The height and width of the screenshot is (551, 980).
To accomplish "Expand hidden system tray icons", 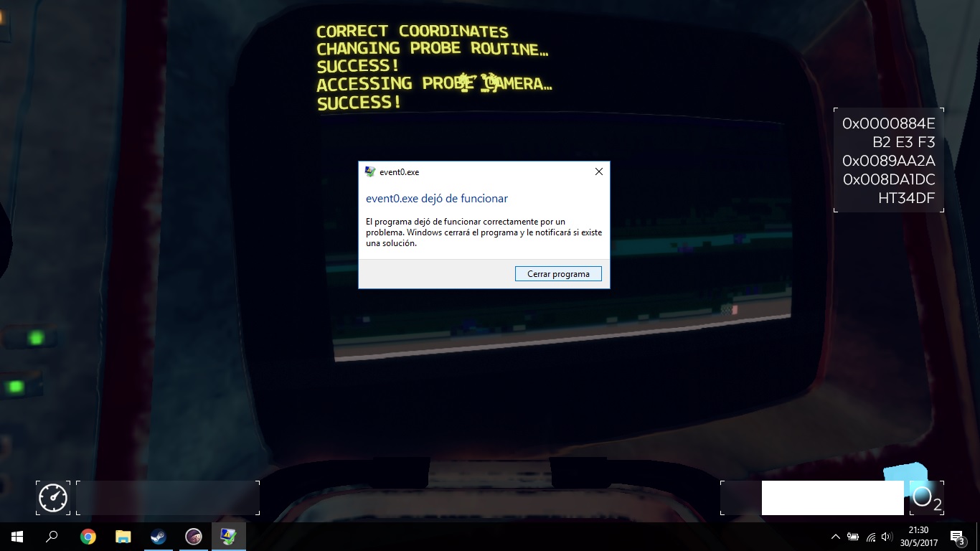I will [835, 537].
